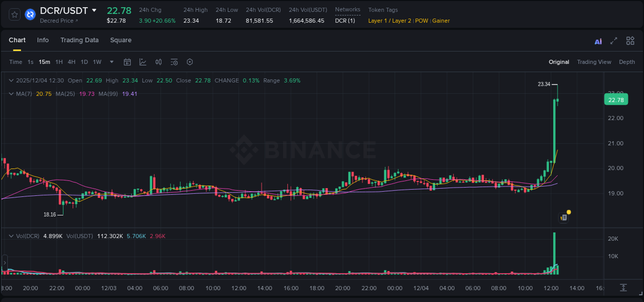Collapse the Vol(DCR) volume panel
The width and height of the screenshot is (644, 302).
[x=11, y=235]
